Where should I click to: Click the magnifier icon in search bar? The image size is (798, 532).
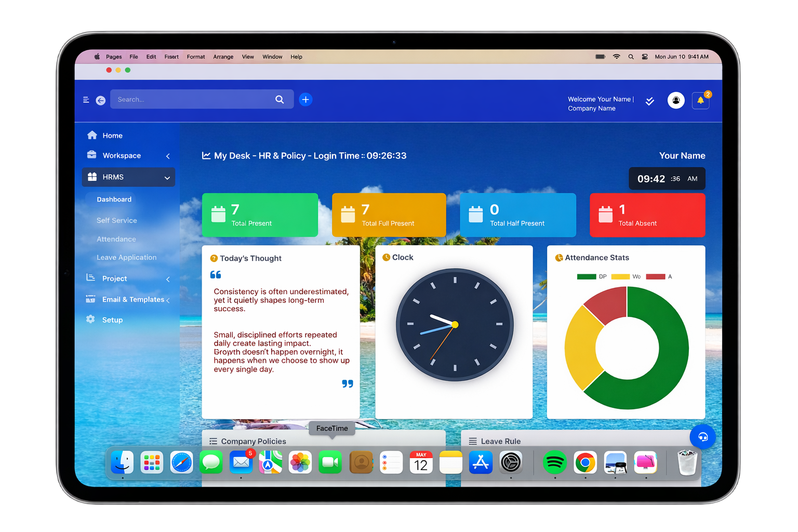[280, 99]
